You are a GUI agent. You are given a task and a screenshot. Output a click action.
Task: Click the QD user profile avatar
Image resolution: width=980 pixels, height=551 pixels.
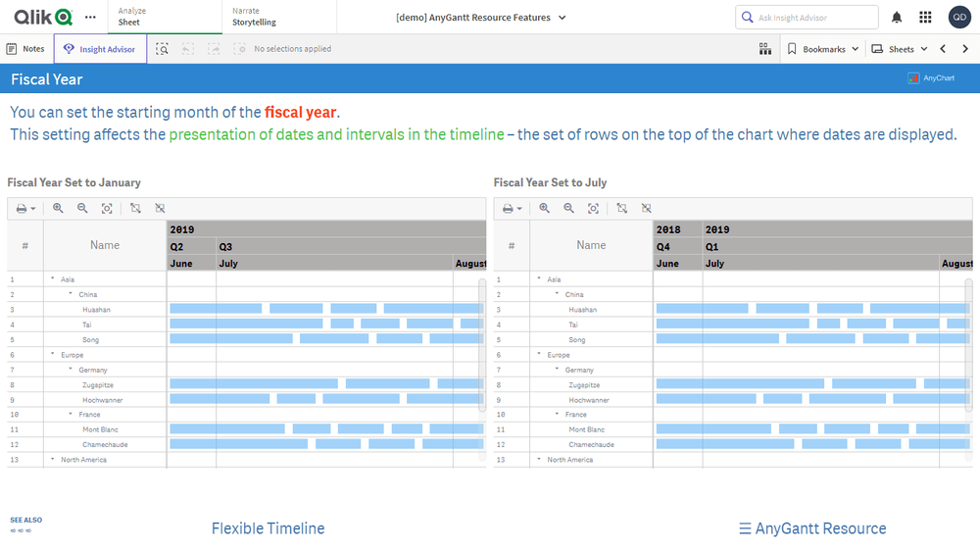pos(959,18)
